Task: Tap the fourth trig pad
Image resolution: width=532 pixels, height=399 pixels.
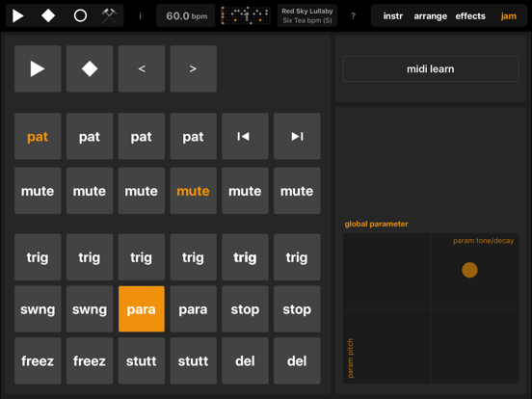Action: [194, 257]
